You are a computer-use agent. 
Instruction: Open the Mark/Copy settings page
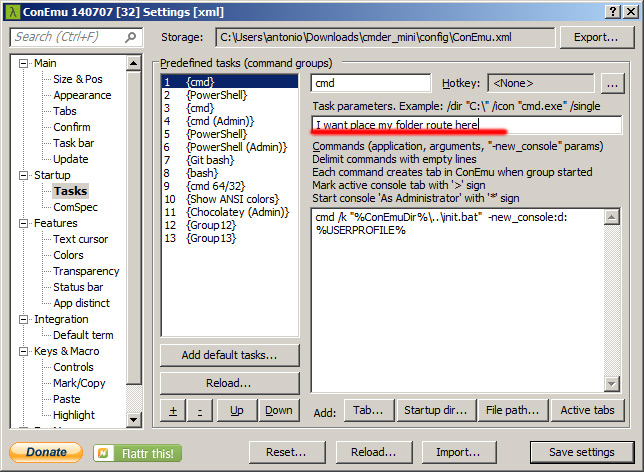(79, 384)
